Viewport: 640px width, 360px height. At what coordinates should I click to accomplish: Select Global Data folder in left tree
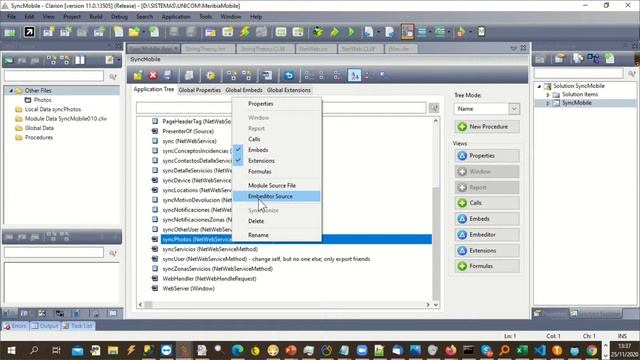39,128
